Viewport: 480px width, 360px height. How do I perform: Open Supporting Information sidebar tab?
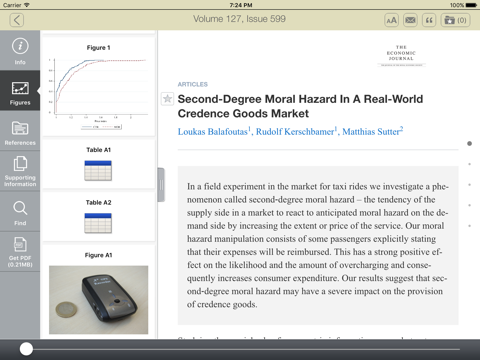[x=20, y=171]
